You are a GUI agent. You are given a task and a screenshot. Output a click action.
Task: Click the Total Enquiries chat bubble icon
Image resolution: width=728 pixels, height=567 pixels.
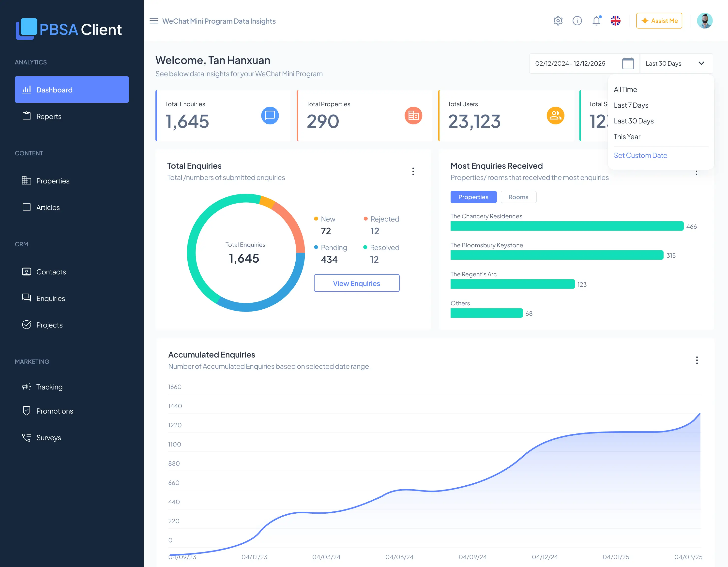pos(270,115)
